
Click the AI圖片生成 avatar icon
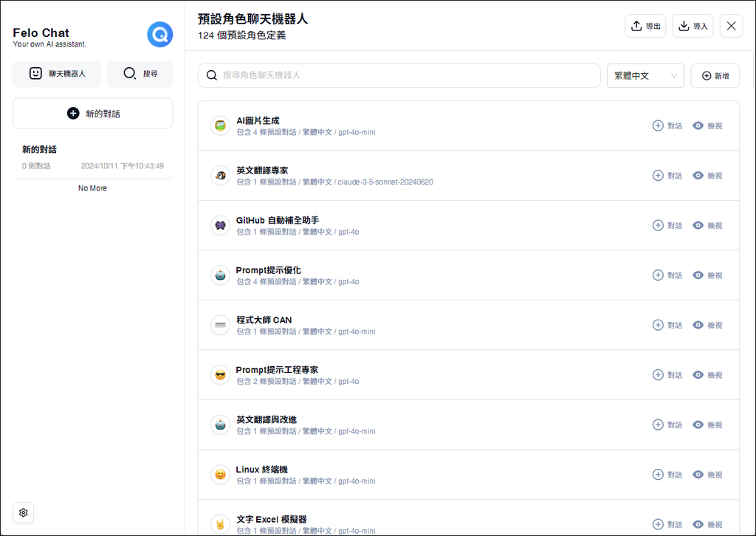coord(220,126)
